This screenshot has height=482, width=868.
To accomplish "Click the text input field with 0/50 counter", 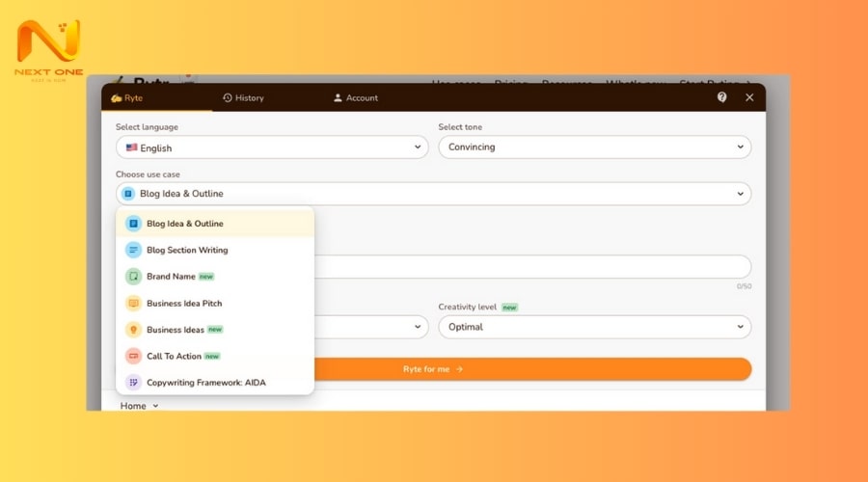I will [530, 267].
